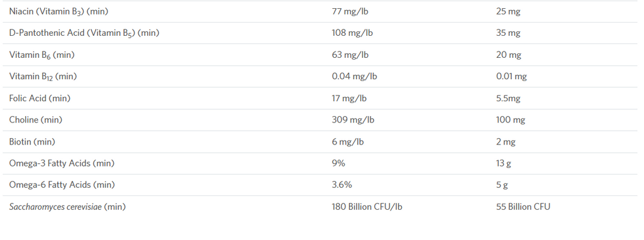Click the Omega-3 Fatty Acids label
This screenshot has width=644, height=240.
pos(62,163)
